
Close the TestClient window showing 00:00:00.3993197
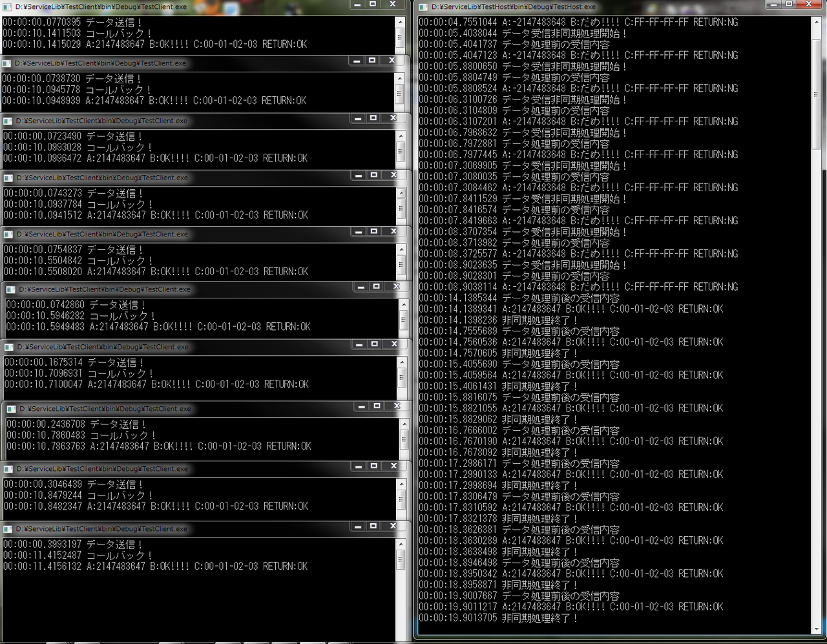click(393, 526)
